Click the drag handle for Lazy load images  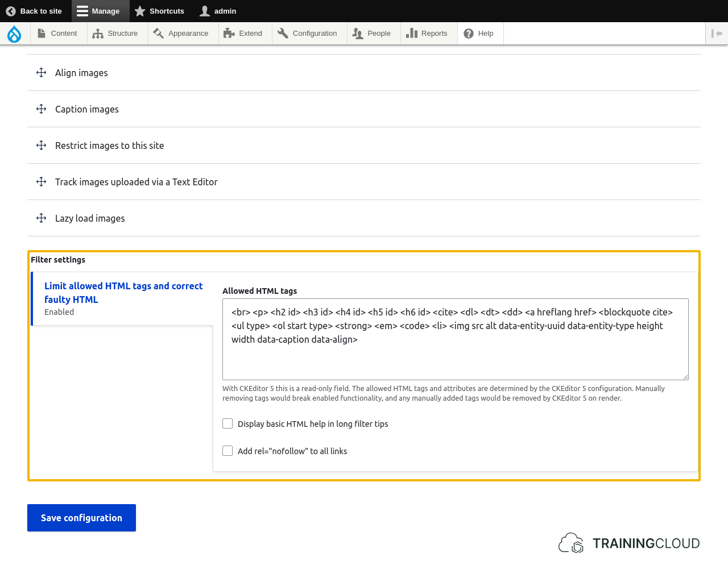pos(41,218)
